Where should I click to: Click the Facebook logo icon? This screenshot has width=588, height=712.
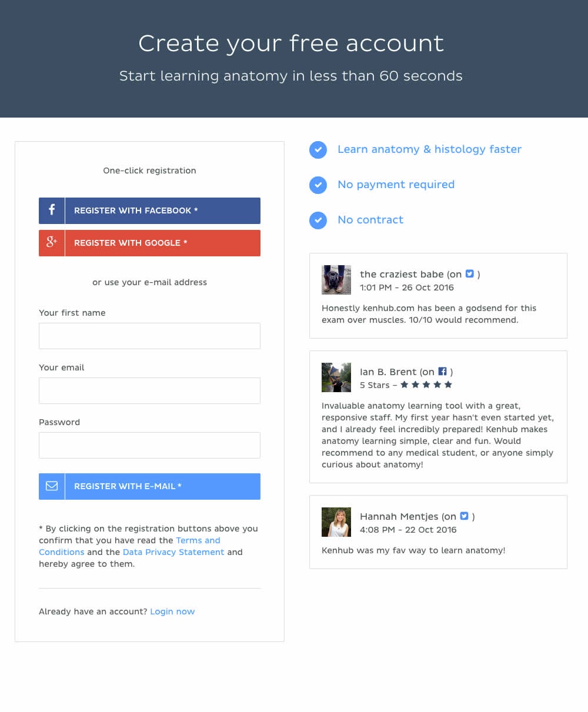52,210
